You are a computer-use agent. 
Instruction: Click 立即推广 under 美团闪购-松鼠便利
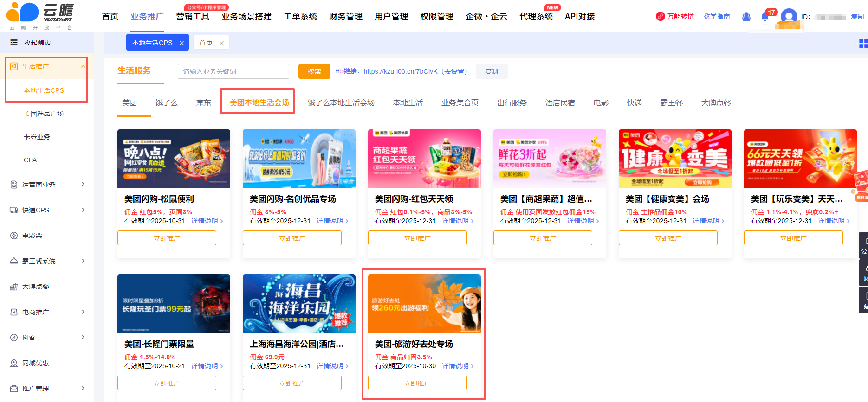(x=167, y=238)
